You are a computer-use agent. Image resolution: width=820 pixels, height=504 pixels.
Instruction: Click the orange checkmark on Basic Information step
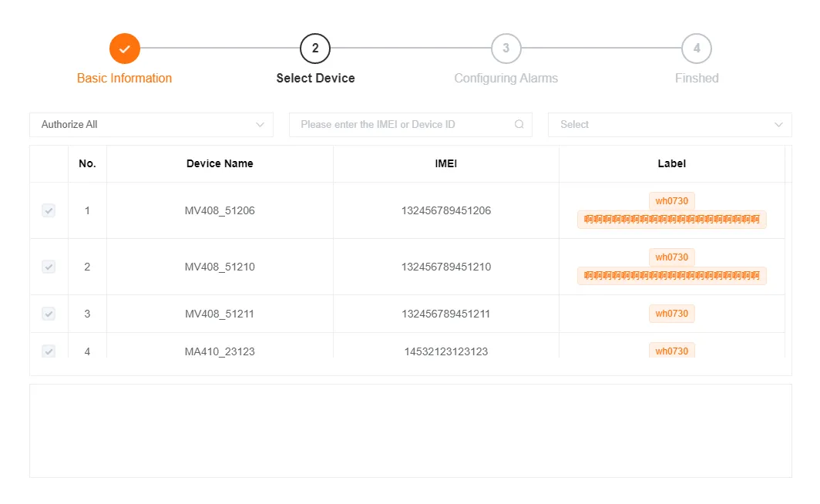tap(124, 48)
